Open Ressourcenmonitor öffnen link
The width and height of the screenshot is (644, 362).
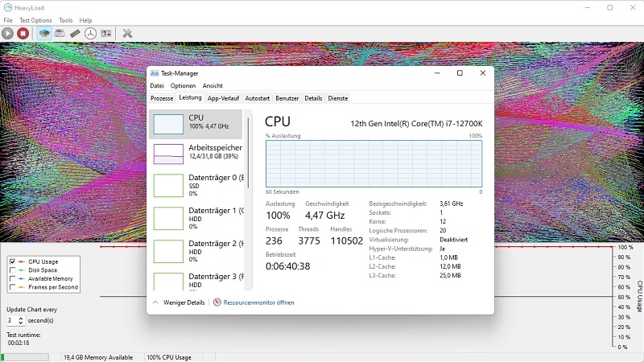258,302
